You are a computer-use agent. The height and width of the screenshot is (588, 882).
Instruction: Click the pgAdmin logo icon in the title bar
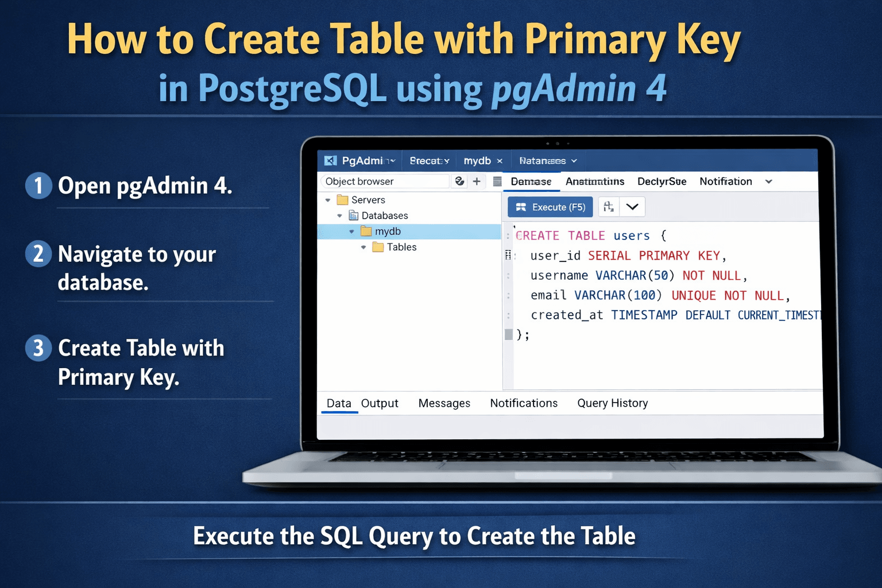[331, 160]
